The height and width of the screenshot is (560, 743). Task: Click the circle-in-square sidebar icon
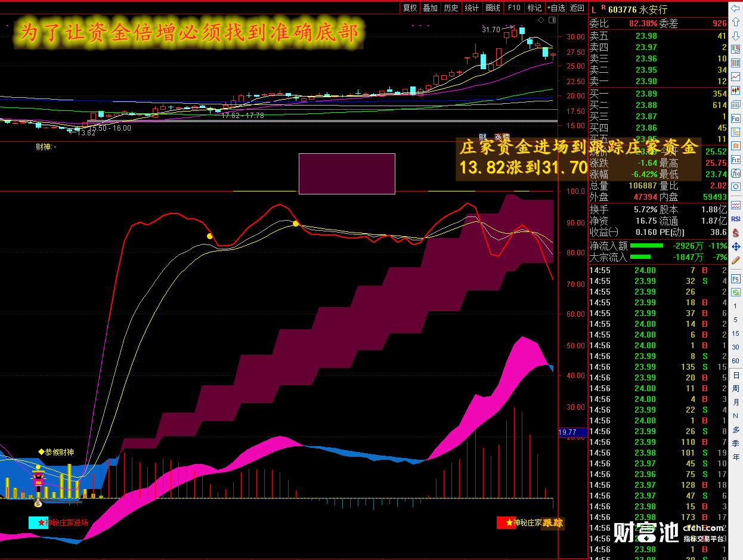tap(736, 187)
